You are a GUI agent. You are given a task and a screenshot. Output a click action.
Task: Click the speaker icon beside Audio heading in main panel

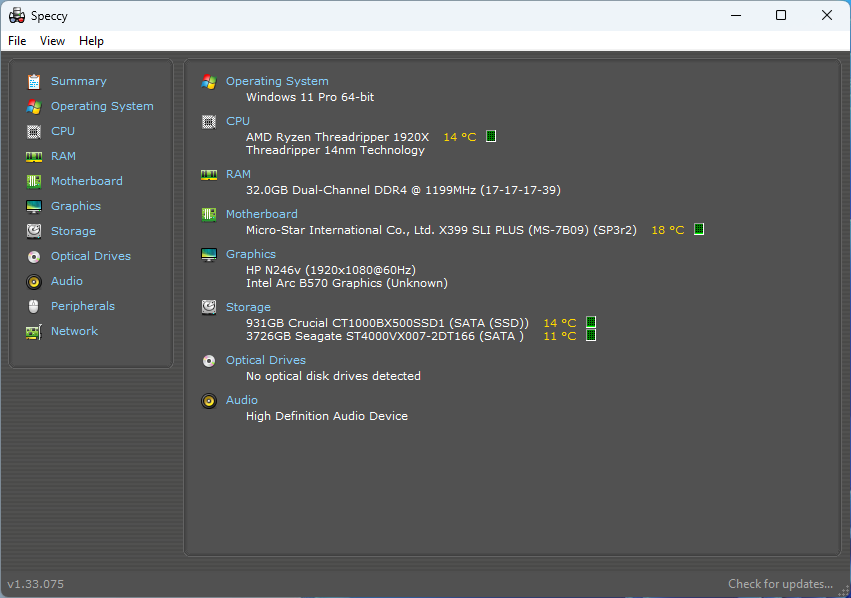pyautogui.click(x=209, y=401)
